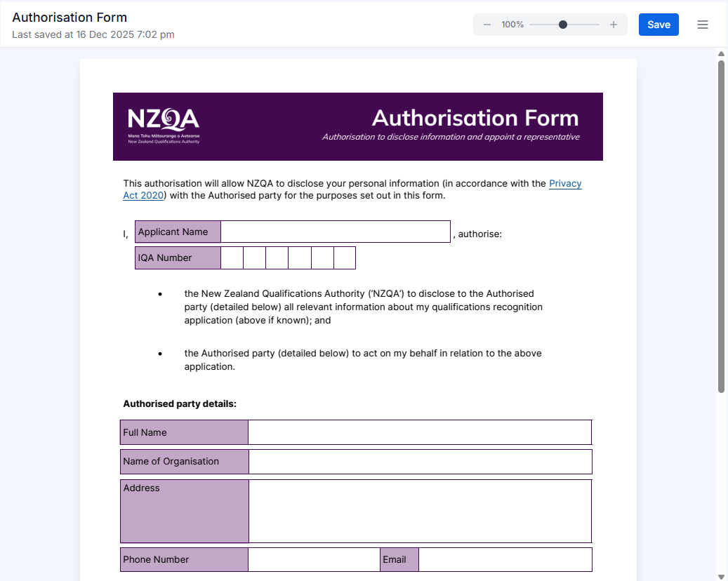Adjust the zoom level slider
The width and height of the screenshot is (728, 581).
pos(562,24)
